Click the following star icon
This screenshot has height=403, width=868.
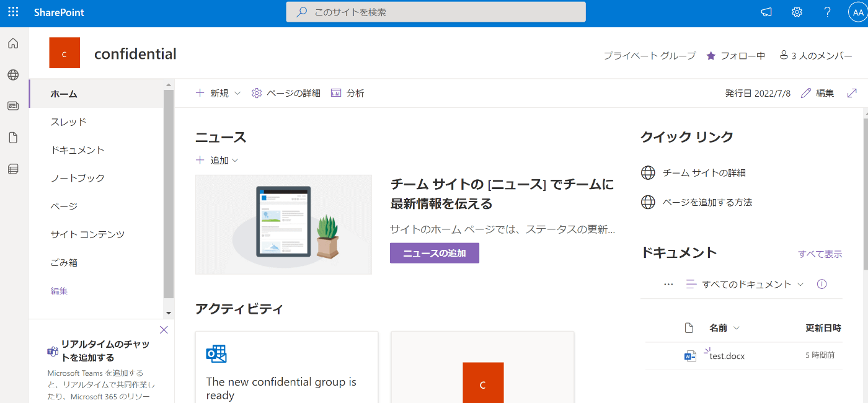click(x=711, y=55)
